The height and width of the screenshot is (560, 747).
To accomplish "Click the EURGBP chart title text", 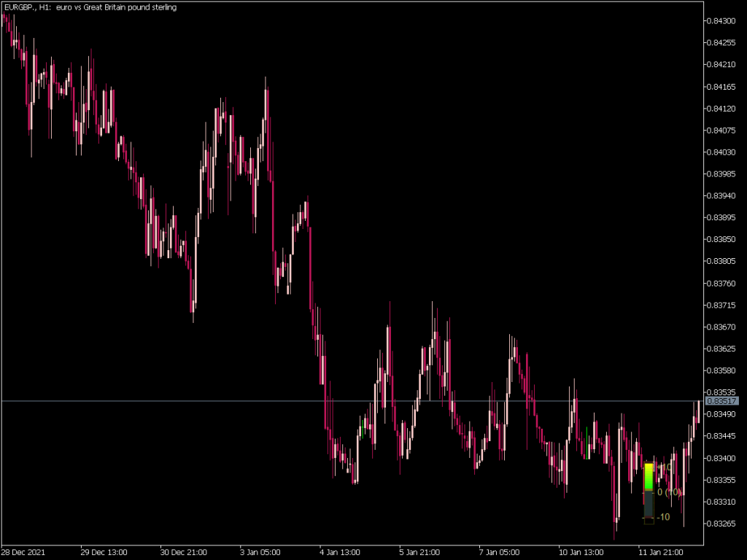I will pos(22,7).
